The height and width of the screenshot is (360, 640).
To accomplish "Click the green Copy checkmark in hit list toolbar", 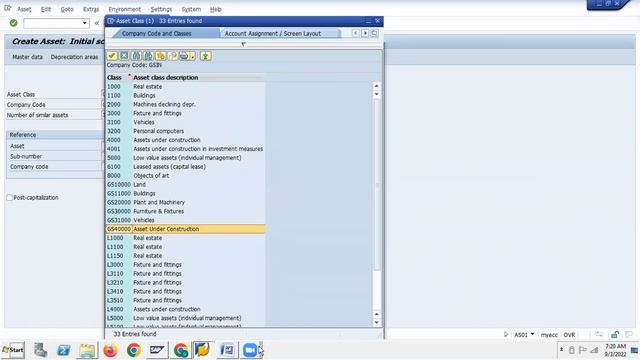I will [x=112, y=56].
